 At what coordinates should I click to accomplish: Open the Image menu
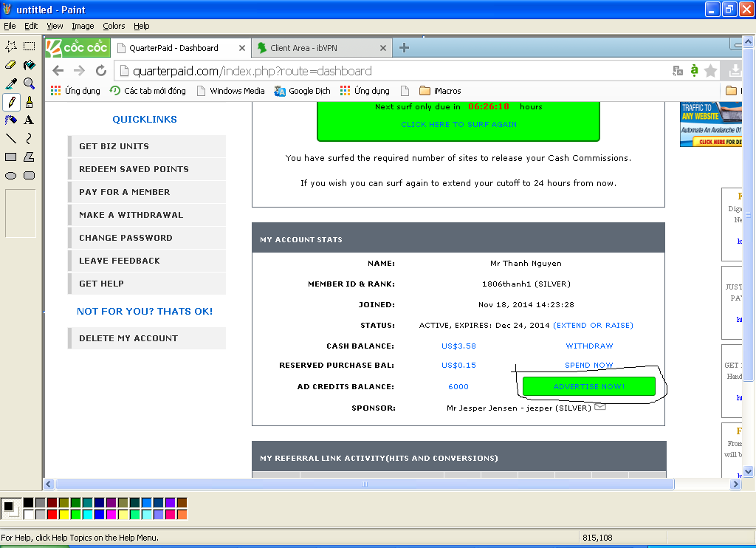point(83,26)
